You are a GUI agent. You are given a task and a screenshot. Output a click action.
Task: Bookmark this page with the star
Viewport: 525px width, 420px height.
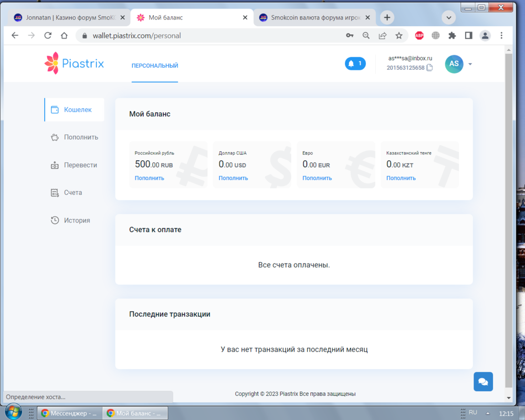click(399, 36)
